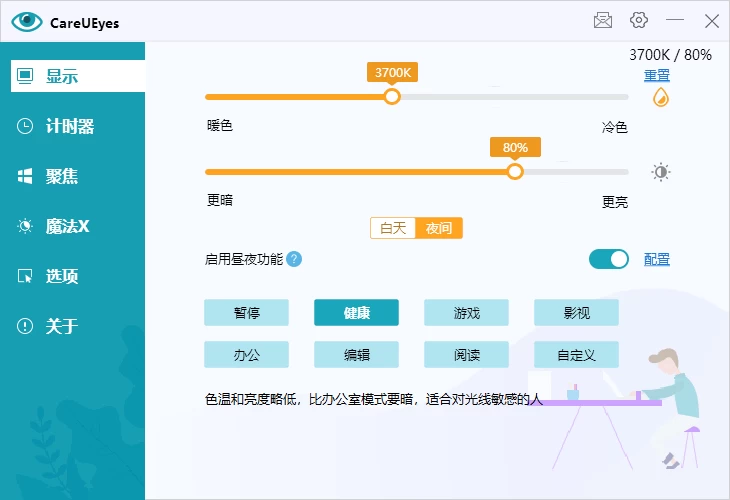The height and width of the screenshot is (500, 730).
Task: Disable the 启用昼夜功能 day-night switch
Action: tap(609, 259)
